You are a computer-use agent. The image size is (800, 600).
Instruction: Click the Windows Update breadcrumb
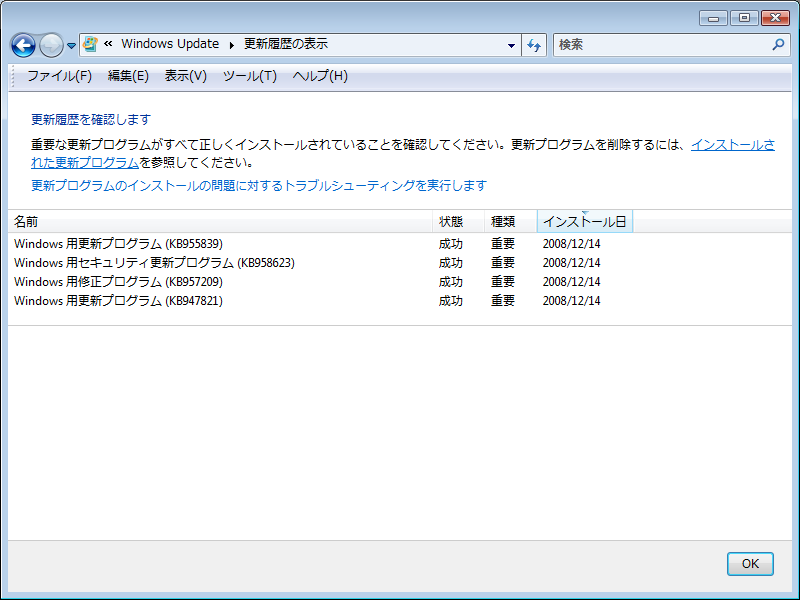[x=170, y=44]
